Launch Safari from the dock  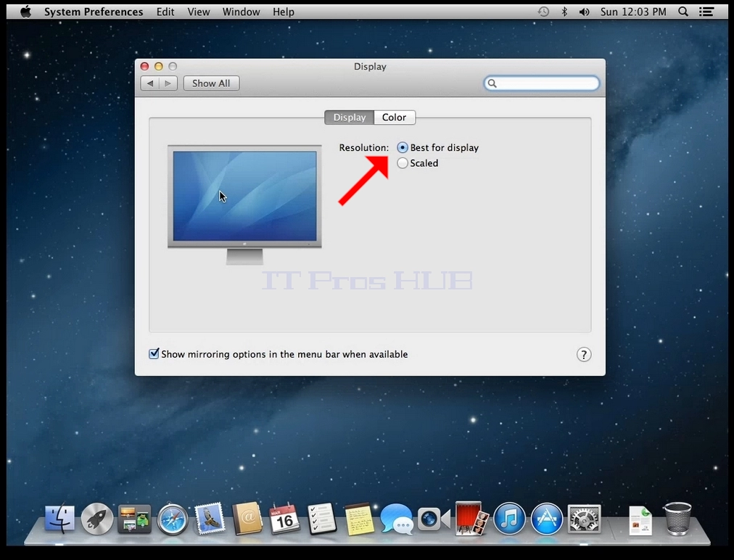pos(173,519)
